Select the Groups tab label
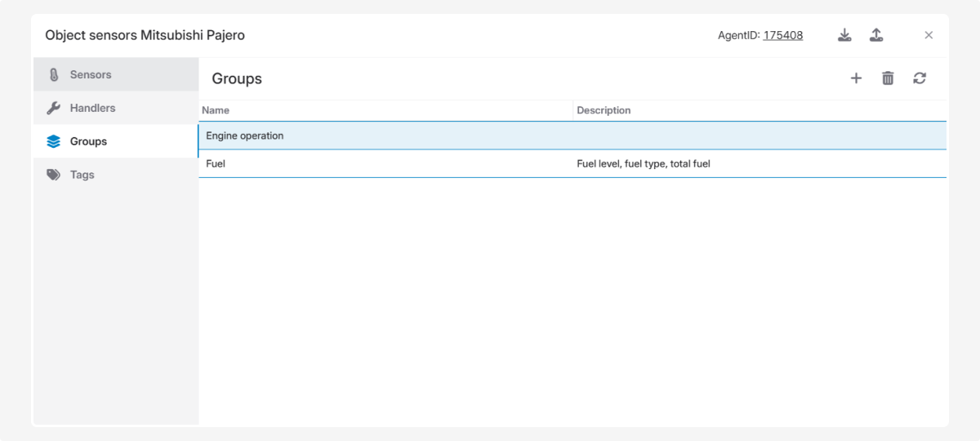The height and width of the screenshot is (441, 980). coord(88,141)
